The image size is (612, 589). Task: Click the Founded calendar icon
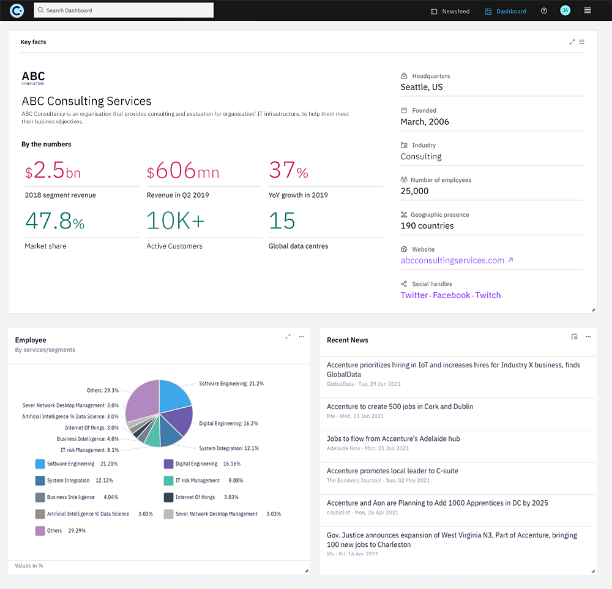(x=404, y=110)
